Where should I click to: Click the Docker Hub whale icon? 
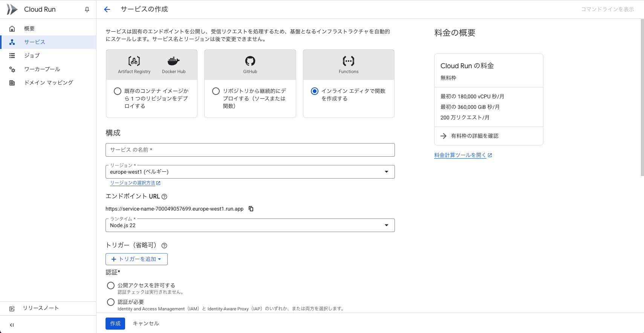click(x=173, y=61)
